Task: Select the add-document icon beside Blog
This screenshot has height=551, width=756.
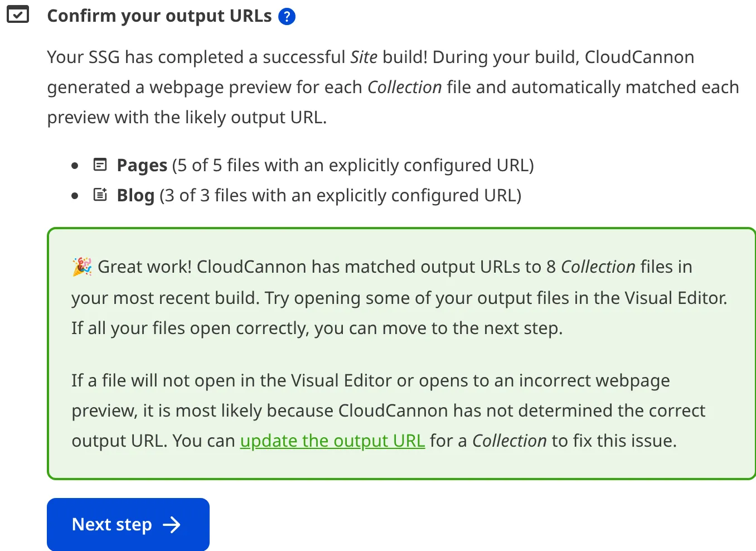Action: (100, 195)
